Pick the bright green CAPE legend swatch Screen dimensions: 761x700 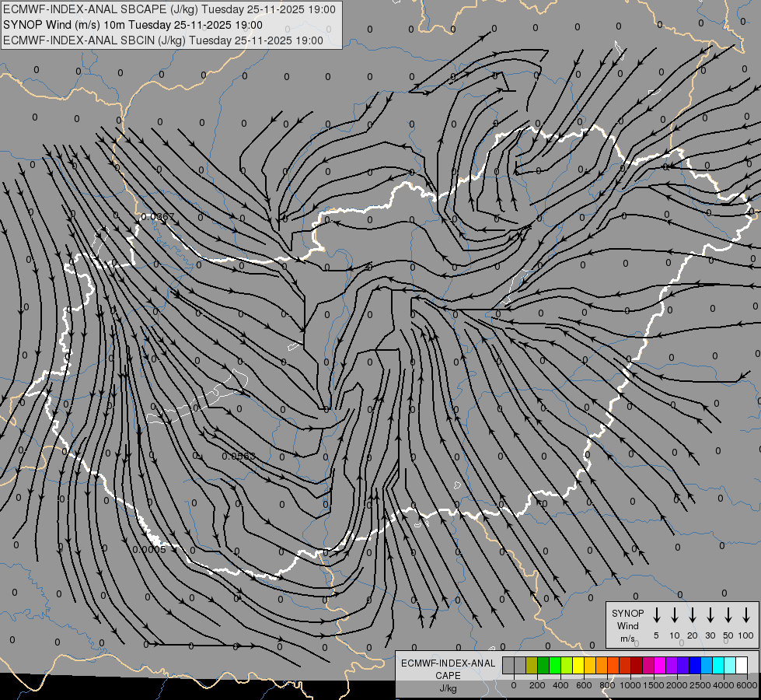tap(555, 665)
